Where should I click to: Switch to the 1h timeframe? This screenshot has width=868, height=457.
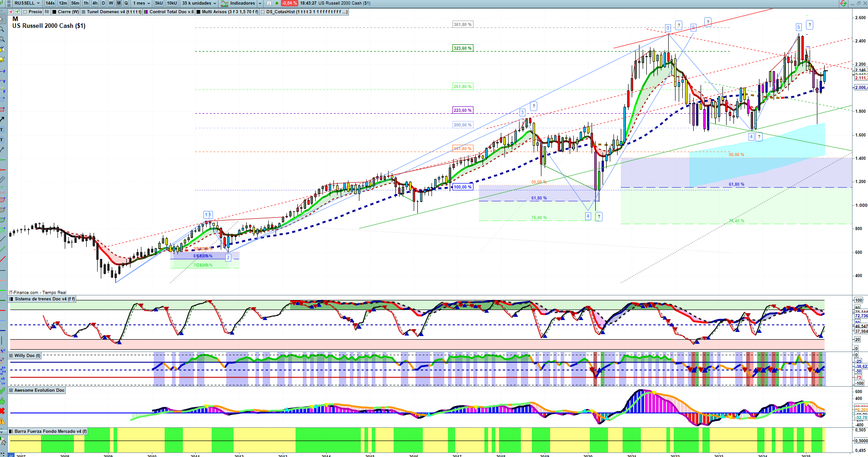pos(86,3)
